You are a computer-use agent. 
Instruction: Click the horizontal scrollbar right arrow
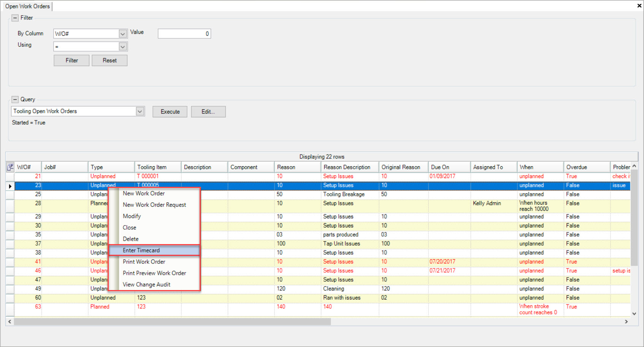tap(626, 322)
